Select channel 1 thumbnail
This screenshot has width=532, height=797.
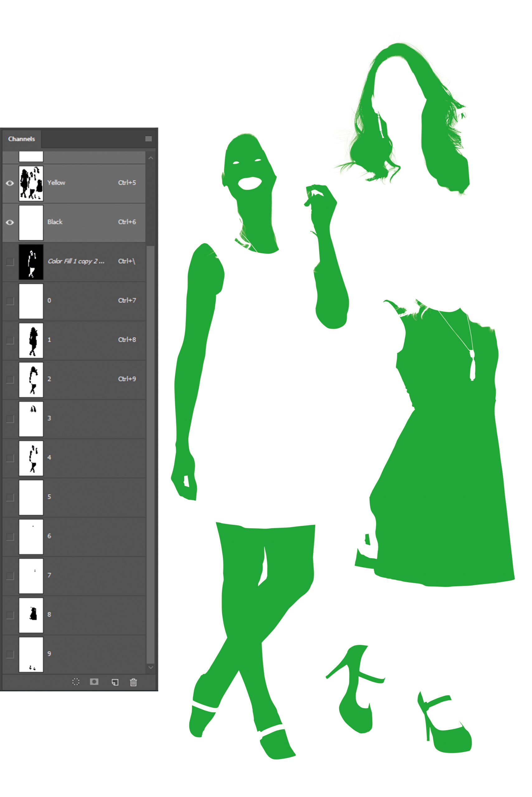[x=31, y=340]
